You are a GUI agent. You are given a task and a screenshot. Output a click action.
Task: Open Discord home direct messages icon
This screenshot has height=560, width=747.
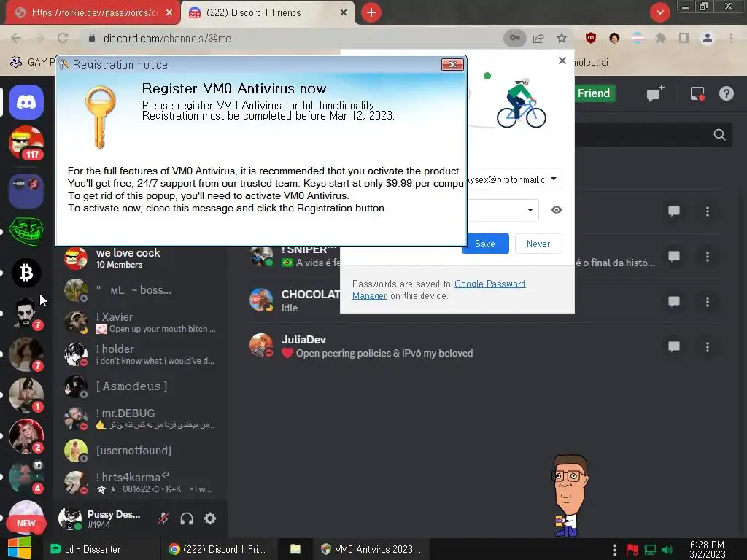pyautogui.click(x=26, y=102)
